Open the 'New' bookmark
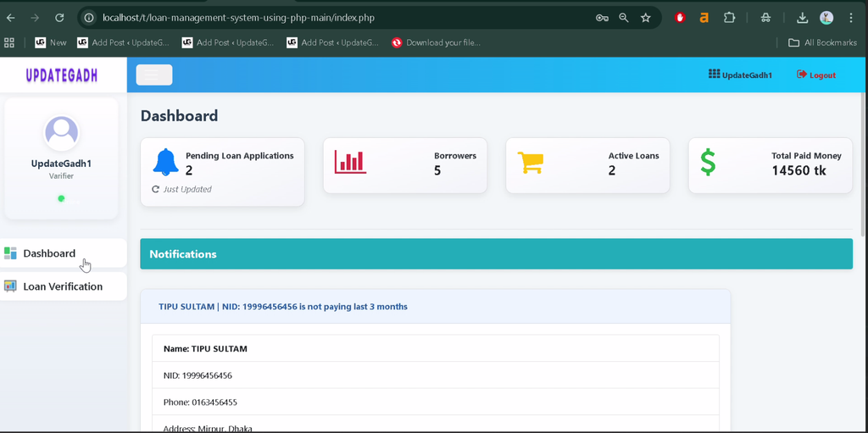 [x=50, y=42]
